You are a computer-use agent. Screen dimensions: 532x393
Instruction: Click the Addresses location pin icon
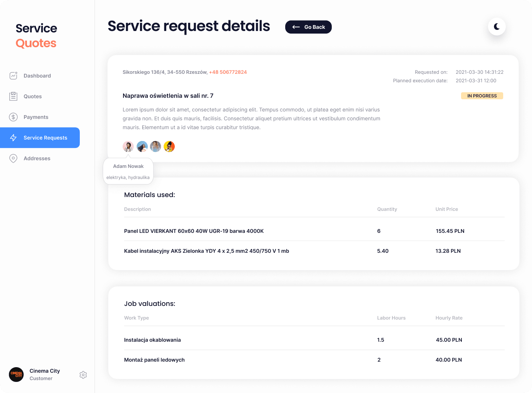(14, 158)
